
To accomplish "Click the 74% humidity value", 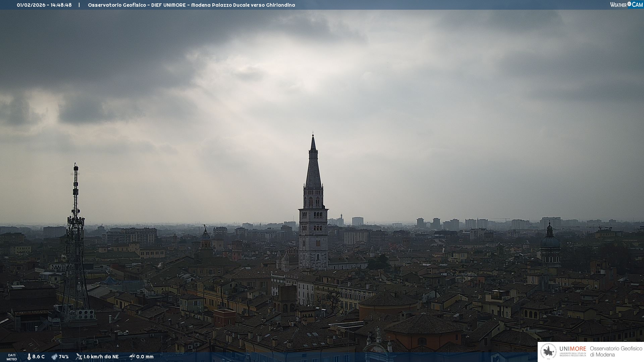I will pos(64,357).
